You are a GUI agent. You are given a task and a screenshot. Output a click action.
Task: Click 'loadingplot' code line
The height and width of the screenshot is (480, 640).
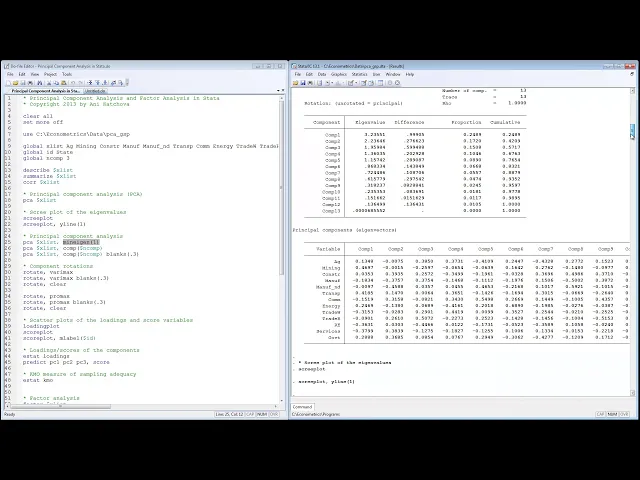click(x=41, y=326)
